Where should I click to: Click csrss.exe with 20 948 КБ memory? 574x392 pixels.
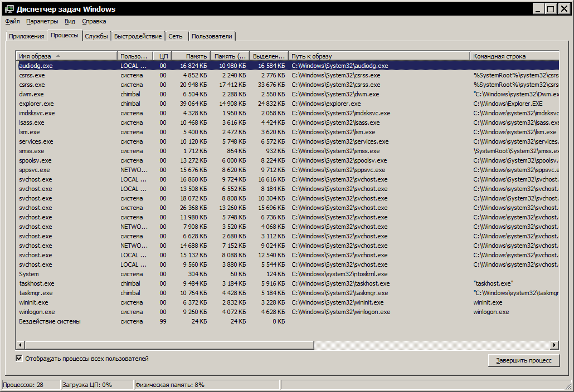288,85
